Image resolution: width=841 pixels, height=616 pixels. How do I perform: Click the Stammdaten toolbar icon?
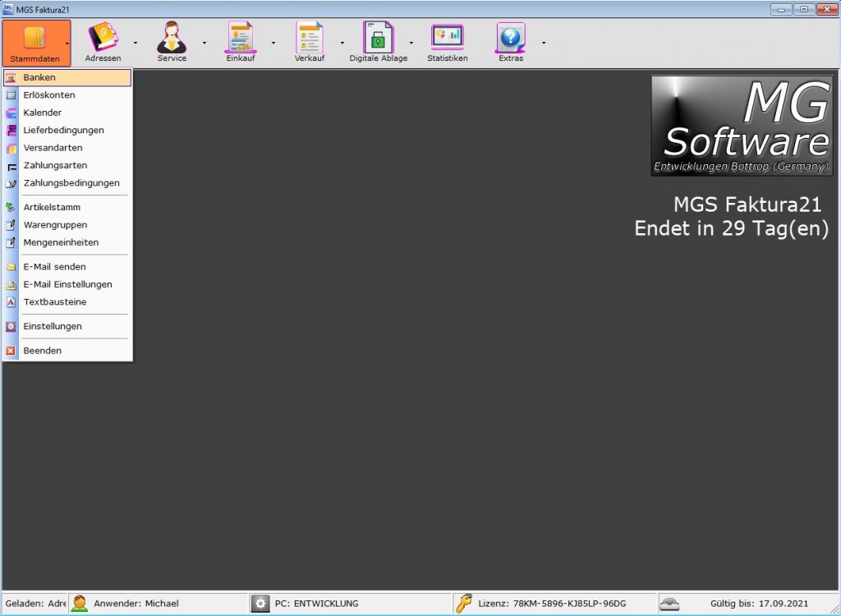tap(34, 38)
